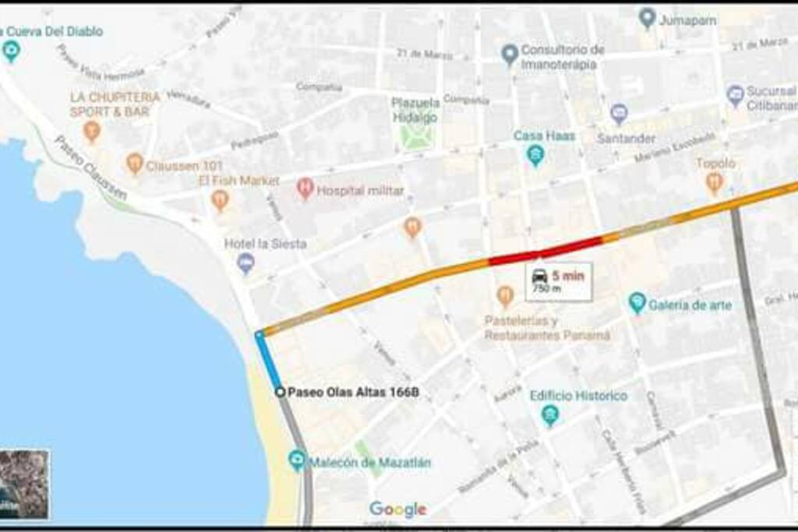Click the El Fish Market restaurant pin

point(220,200)
